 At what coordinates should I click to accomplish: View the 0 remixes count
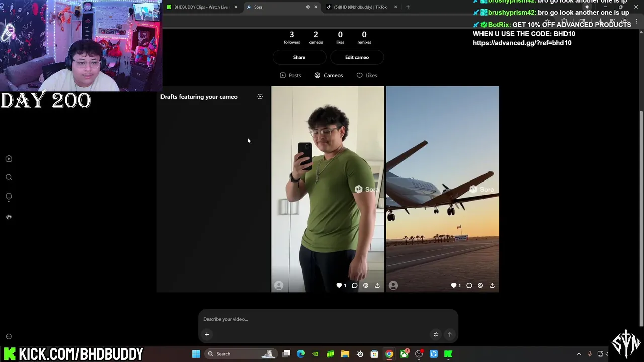tap(364, 37)
